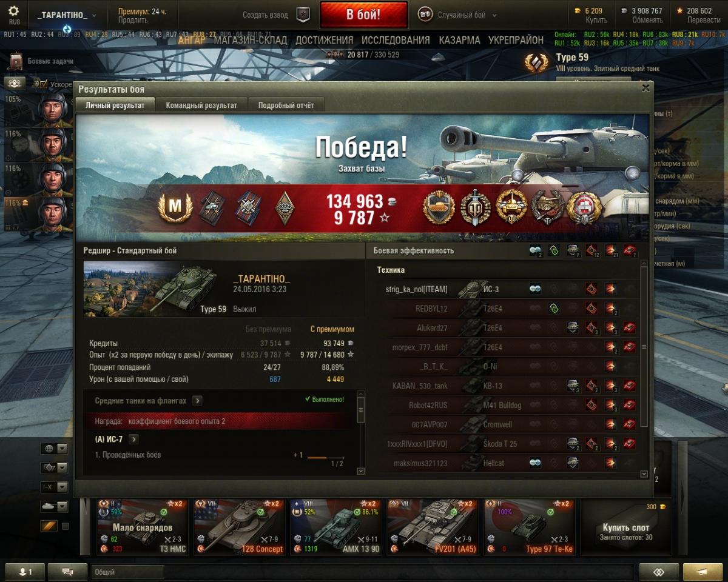Switch to Командный результат tab

point(201,105)
